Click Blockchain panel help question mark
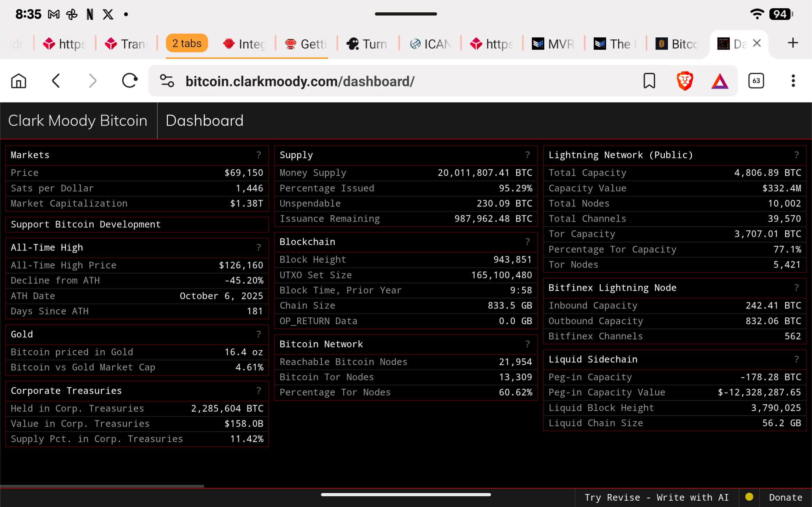Viewport: 812px width, 507px height. 528,242
